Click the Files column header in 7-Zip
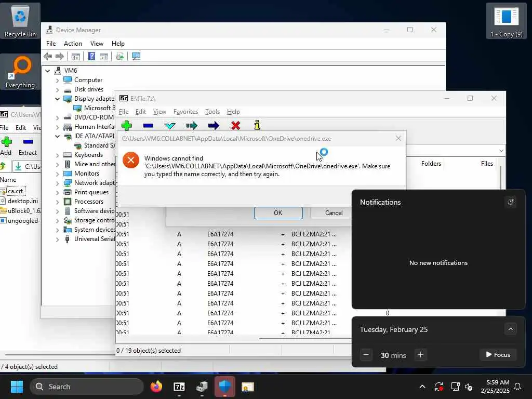 (x=486, y=164)
